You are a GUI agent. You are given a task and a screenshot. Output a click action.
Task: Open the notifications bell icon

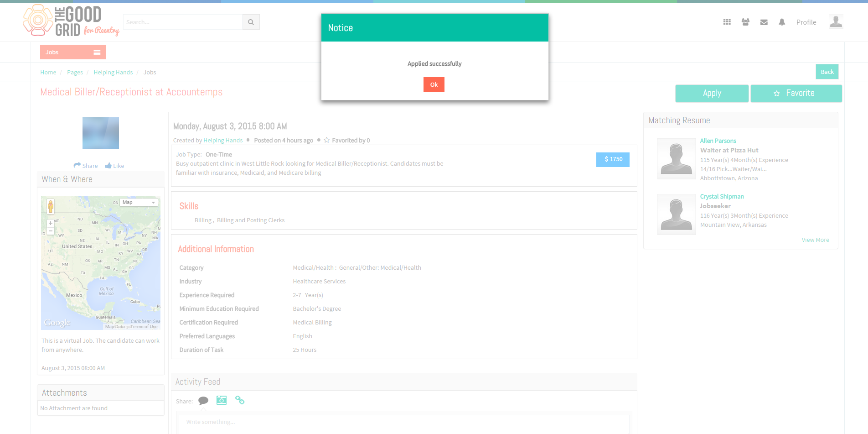coord(782,22)
